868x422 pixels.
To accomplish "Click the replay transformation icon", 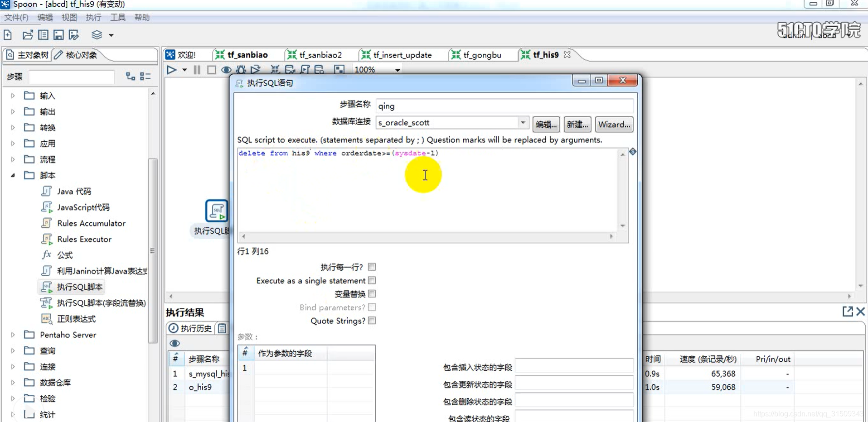I will pos(256,70).
